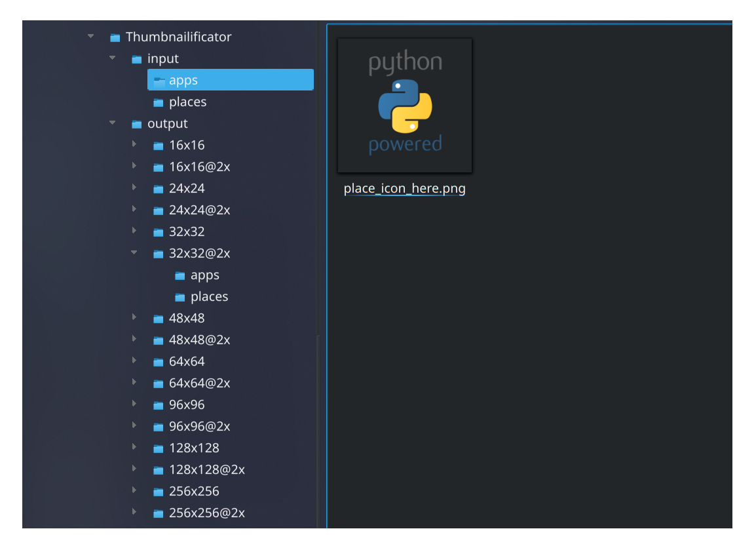The height and width of the screenshot is (550, 756).
Task: Select the Thumbnailificator root label
Action: (178, 37)
